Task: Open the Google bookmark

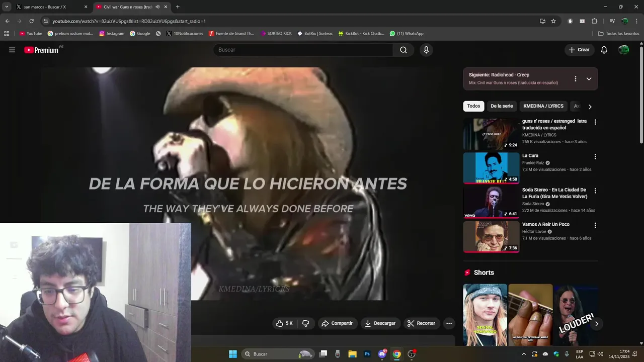Action: pyautogui.click(x=140, y=34)
